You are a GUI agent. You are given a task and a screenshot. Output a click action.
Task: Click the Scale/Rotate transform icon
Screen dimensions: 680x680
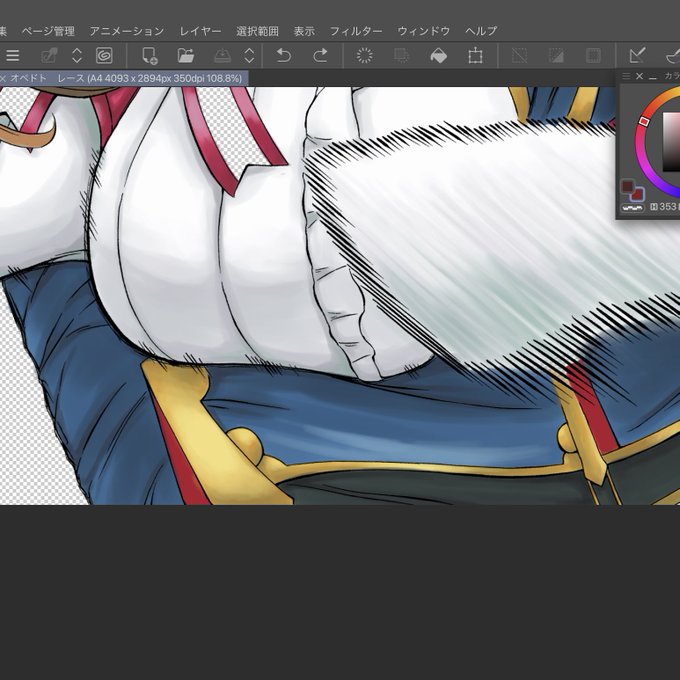coord(475,56)
